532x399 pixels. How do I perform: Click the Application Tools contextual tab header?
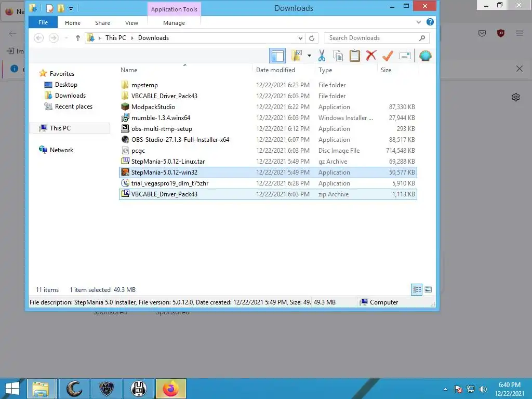174,9
